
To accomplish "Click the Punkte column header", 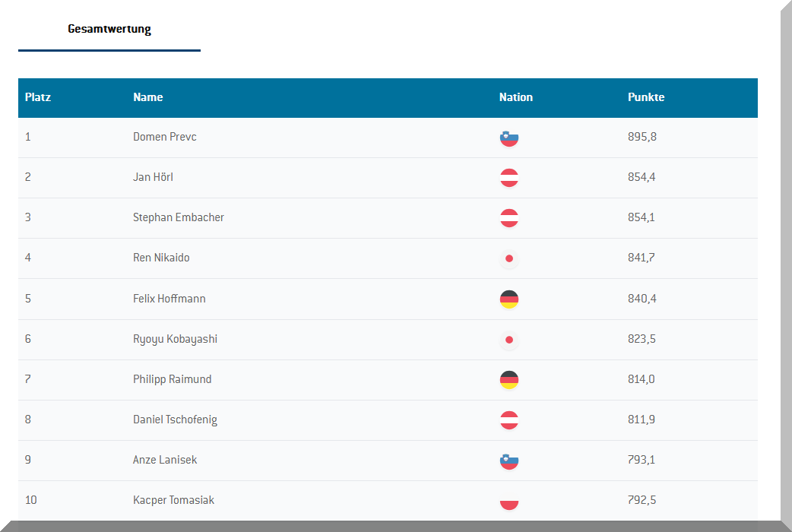I will click(646, 97).
